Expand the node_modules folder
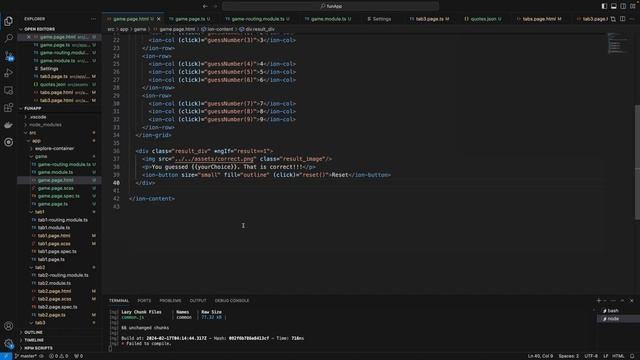The height and width of the screenshot is (360, 640). point(59,124)
